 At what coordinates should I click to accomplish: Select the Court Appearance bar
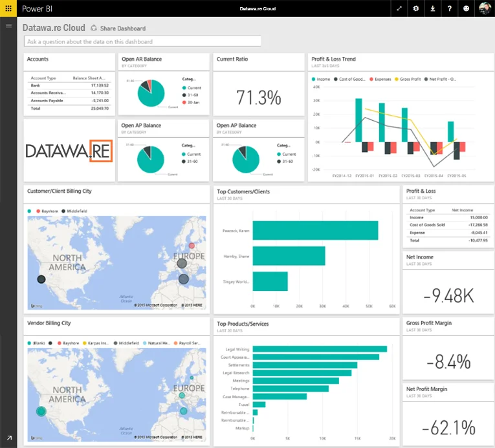316,357
